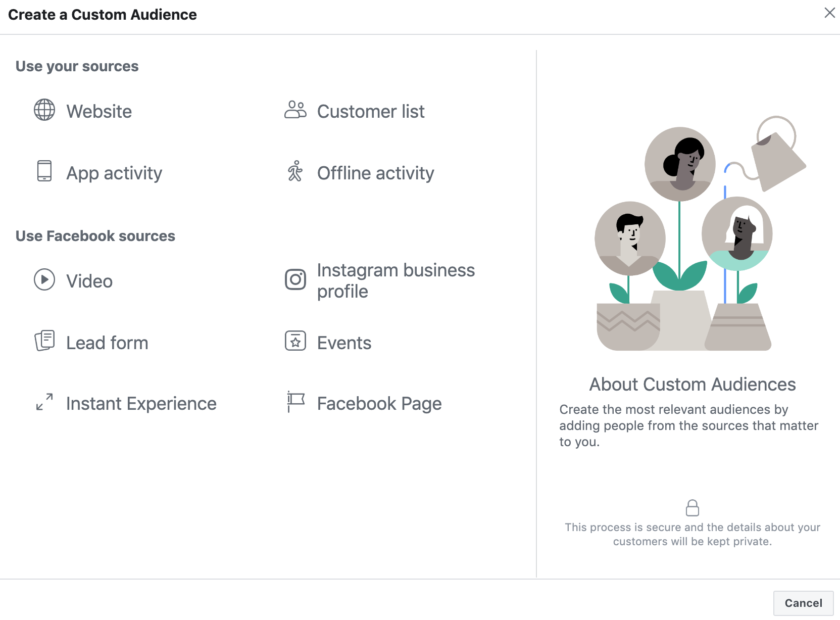The width and height of the screenshot is (840, 620).
Task: Click the Customer list people icon
Action: tap(295, 111)
